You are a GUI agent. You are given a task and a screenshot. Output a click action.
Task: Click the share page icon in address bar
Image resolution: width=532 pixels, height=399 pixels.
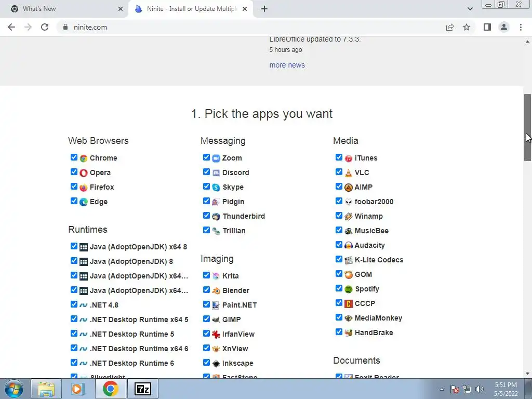(x=450, y=27)
